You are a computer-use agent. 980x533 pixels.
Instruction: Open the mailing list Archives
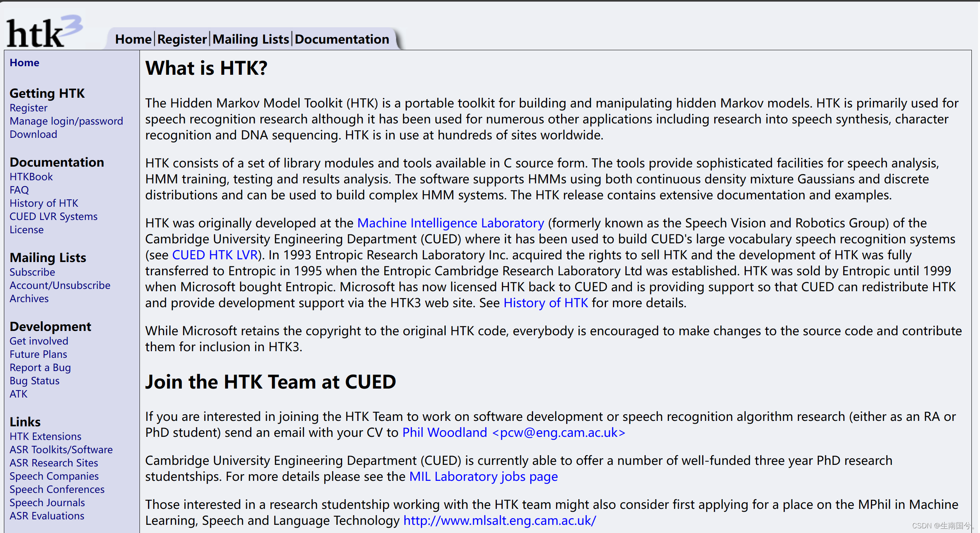[x=29, y=299]
